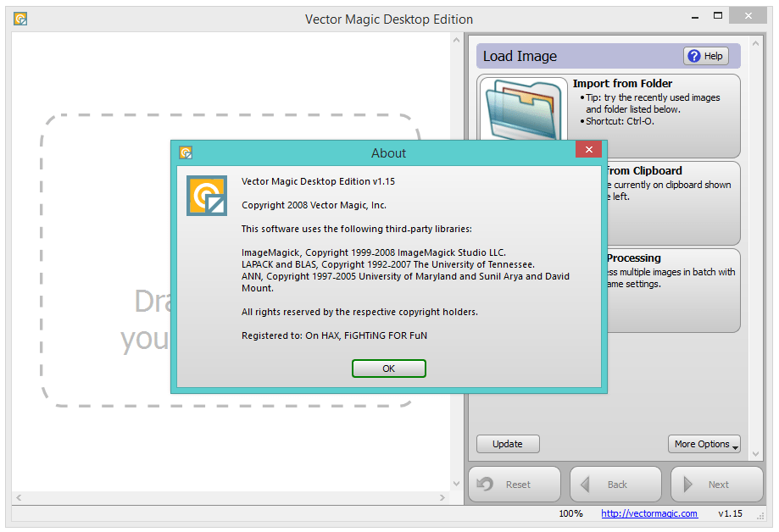The width and height of the screenshot is (779, 532).
Task: Click the Import from Folder picture icon
Action: pyautogui.click(x=522, y=110)
